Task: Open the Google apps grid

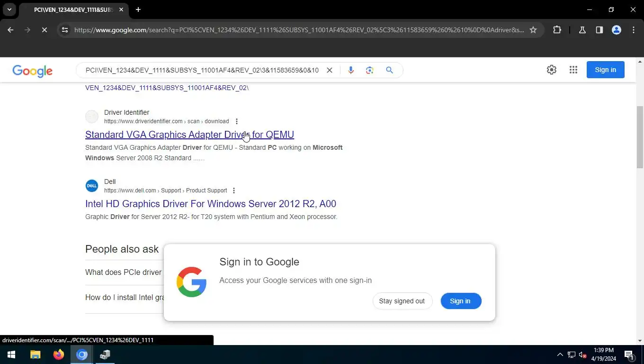Action: [573, 70]
